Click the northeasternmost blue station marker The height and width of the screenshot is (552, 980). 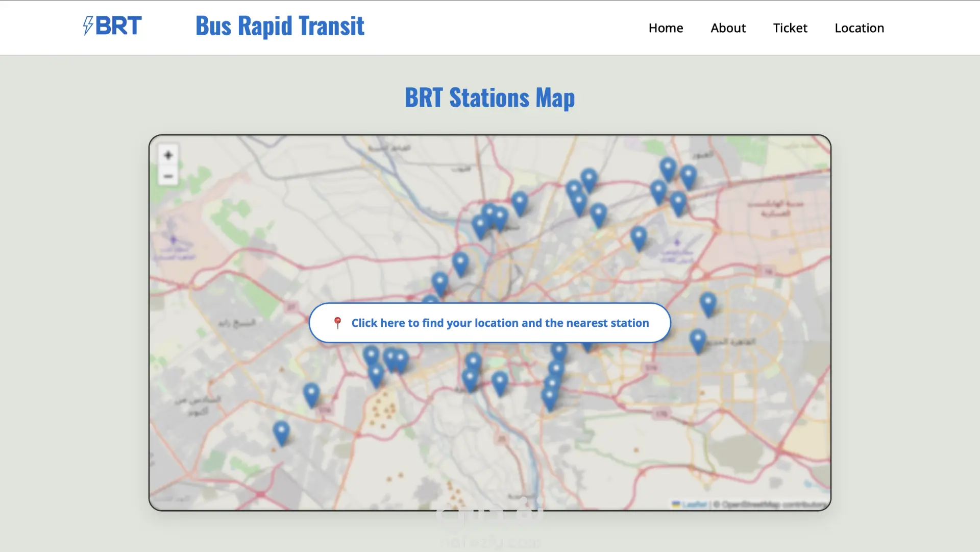click(688, 176)
